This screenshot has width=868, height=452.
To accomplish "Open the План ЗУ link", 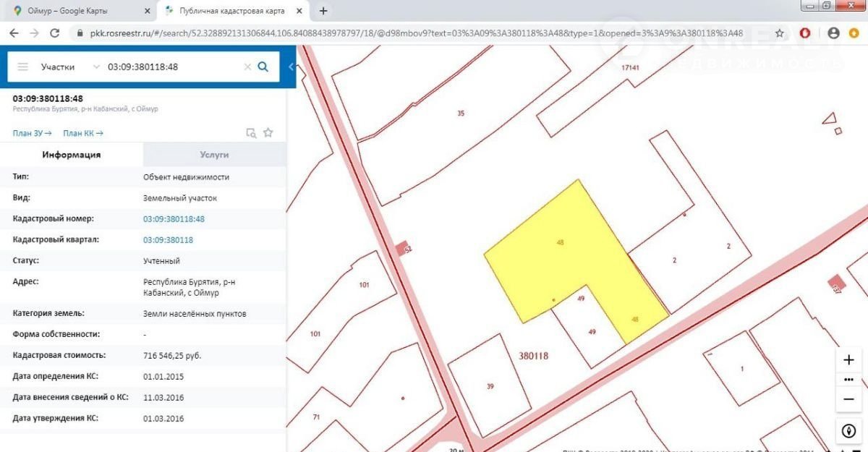I will tap(32, 133).
